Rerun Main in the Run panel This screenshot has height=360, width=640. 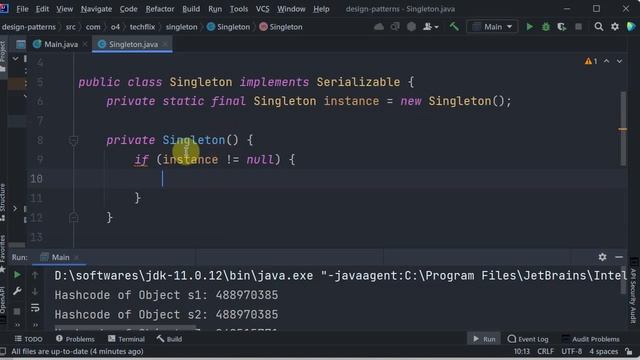coord(17,275)
